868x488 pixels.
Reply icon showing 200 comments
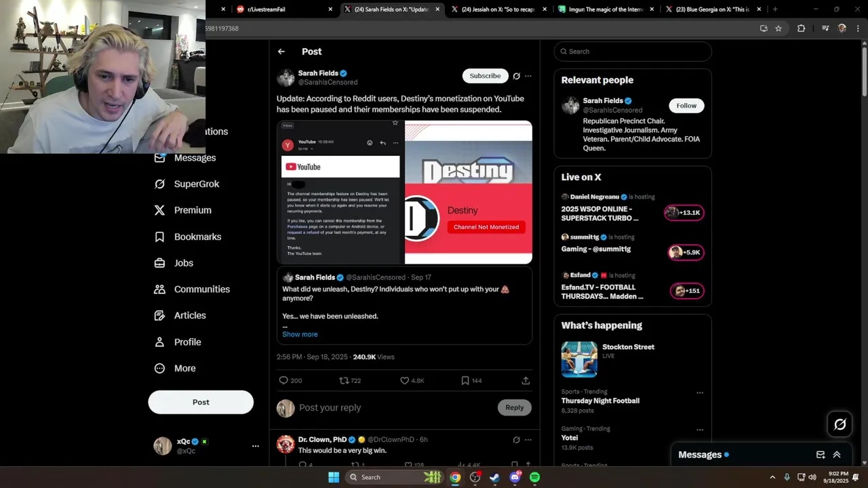pos(291,381)
